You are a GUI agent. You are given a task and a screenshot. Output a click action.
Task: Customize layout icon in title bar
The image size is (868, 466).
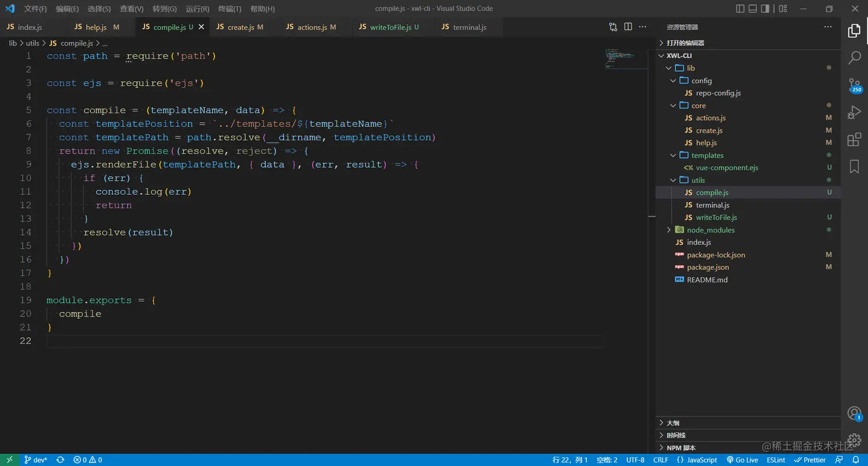(x=782, y=9)
